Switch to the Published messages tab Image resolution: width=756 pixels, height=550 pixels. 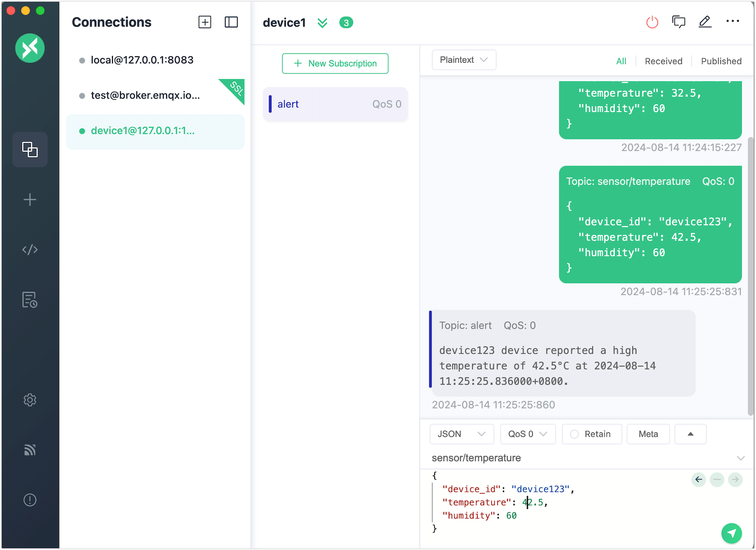721,61
